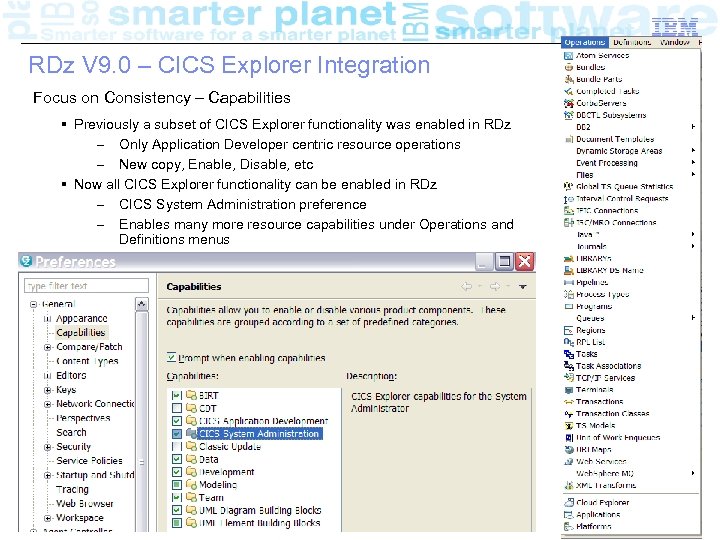This screenshot has width=720, height=540.
Task: Expand the Keys tree node
Action: click(x=47, y=390)
